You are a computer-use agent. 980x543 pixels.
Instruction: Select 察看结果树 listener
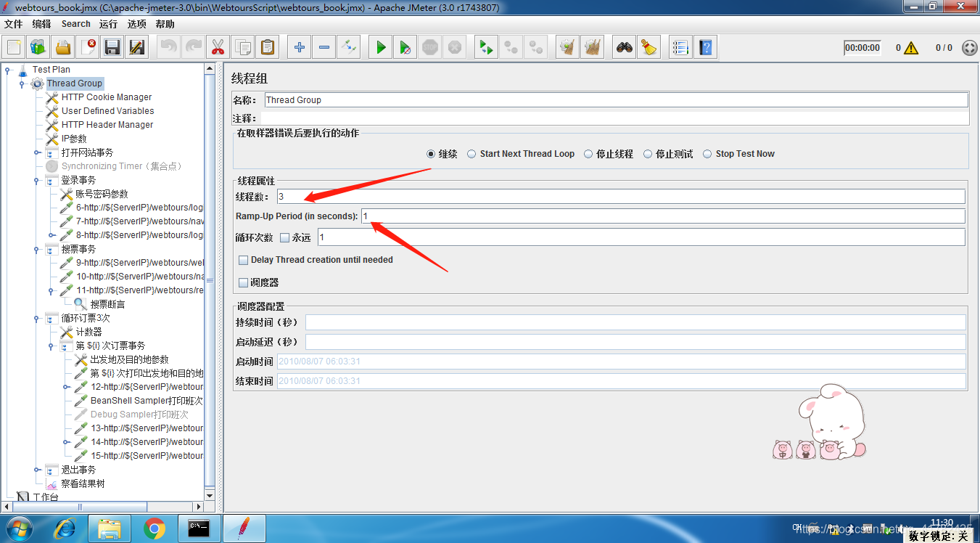tap(83, 484)
